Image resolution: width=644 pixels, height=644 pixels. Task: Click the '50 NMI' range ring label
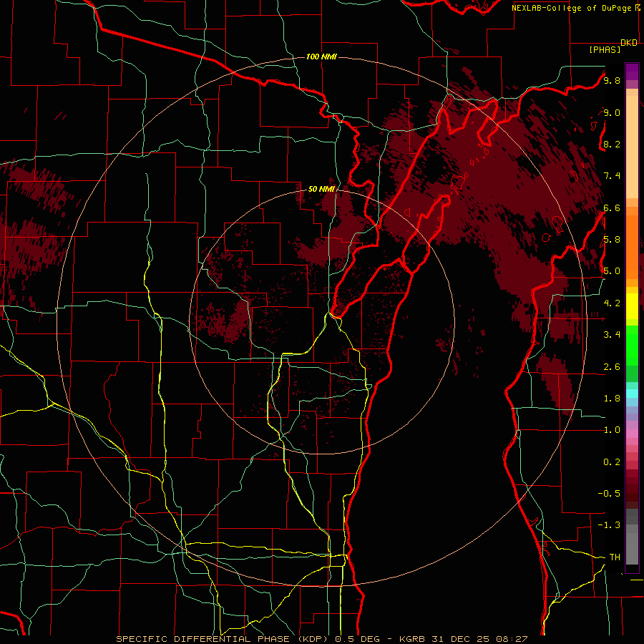pyautogui.click(x=321, y=190)
